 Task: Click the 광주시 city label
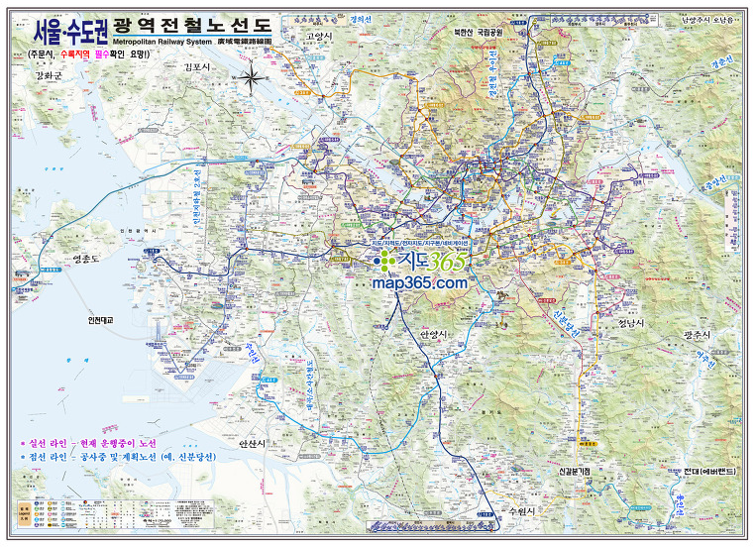[697, 337]
